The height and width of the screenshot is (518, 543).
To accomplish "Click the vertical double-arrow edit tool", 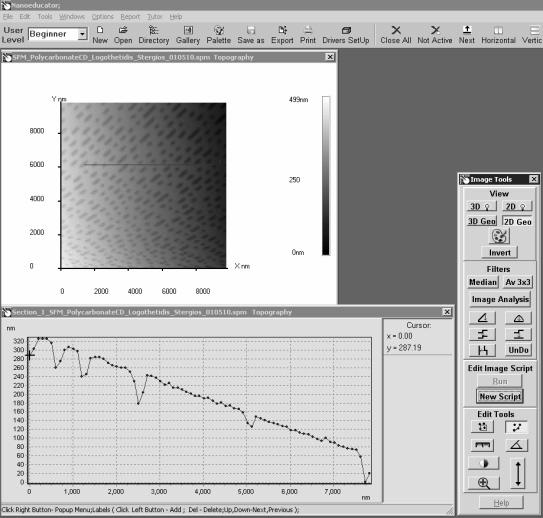I will click(518, 473).
